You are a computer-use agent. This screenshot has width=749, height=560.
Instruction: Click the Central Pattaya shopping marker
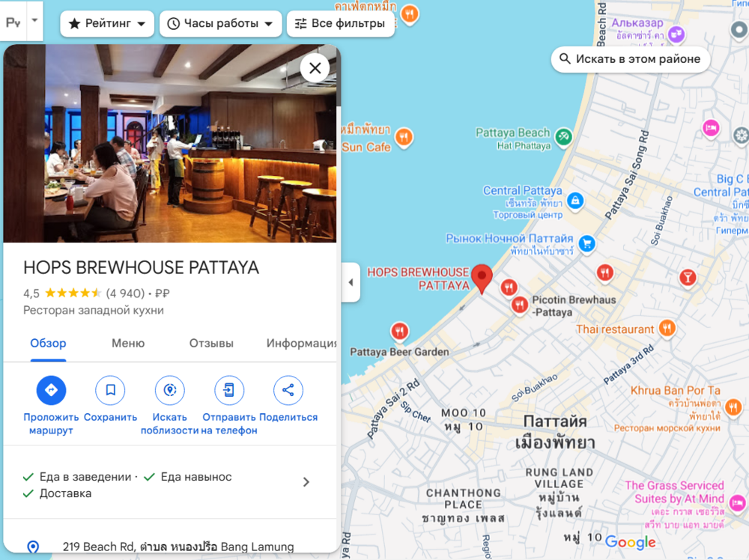pyautogui.click(x=575, y=200)
